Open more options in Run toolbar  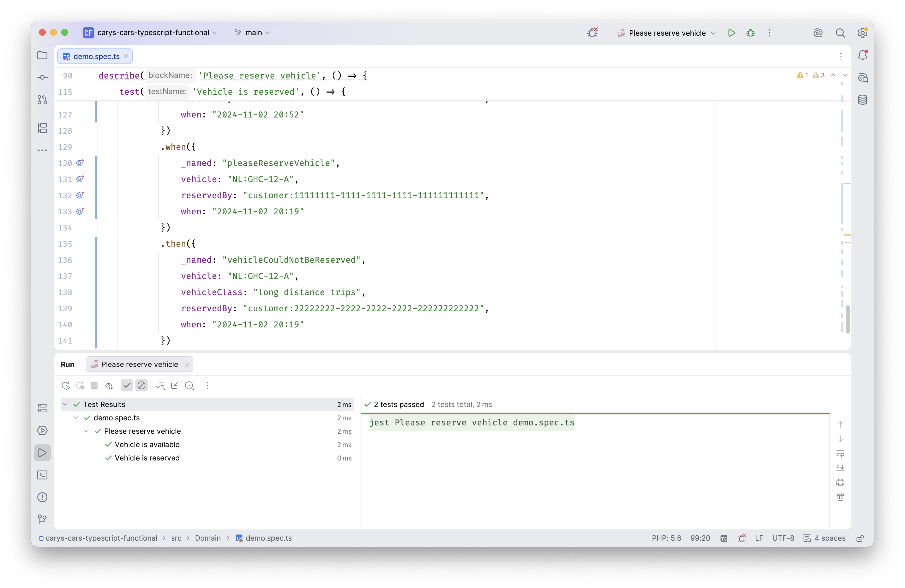point(207,386)
